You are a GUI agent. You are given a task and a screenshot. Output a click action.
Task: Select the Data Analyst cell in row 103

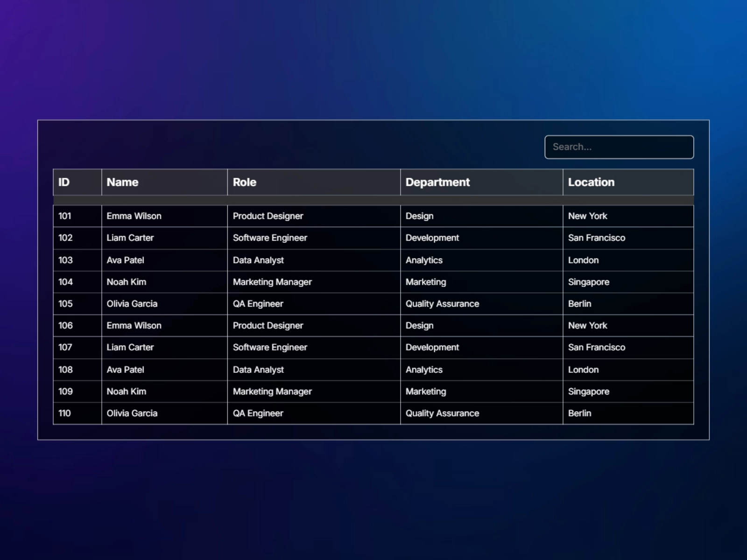pyautogui.click(x=258, y=260)
